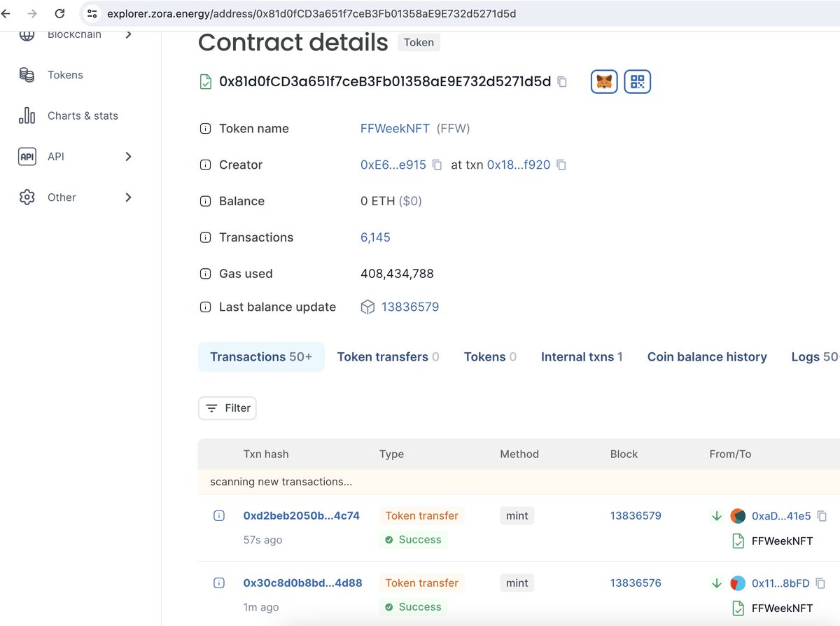Open sender address 0xaD...41e5
Image resolution: width=840 pixels, height=626 pixels.
pyautogui.click(x=781, y=516)
